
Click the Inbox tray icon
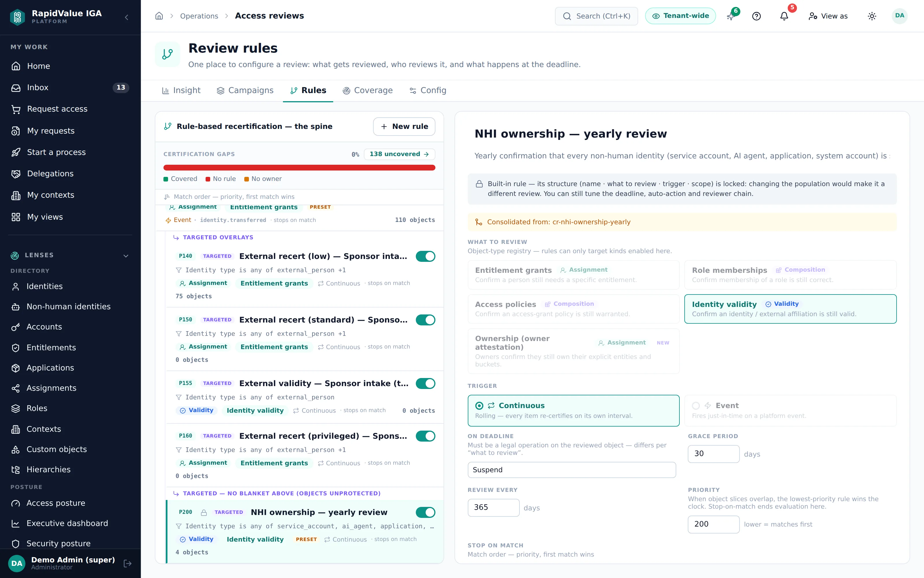16,88
